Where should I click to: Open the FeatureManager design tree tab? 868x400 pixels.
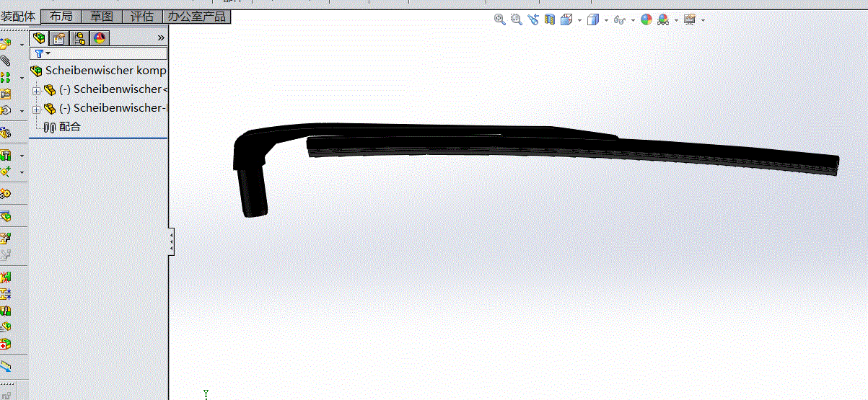point(39,38)
